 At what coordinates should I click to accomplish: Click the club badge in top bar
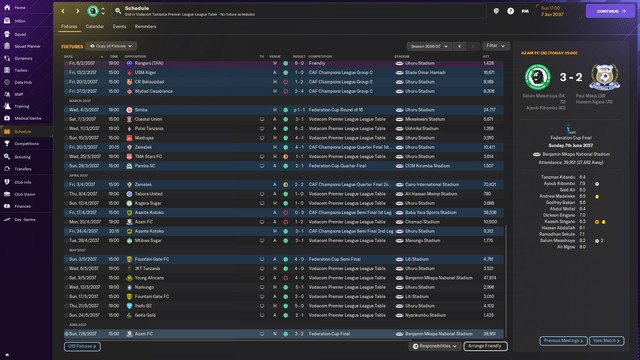[x=93, y=11]
